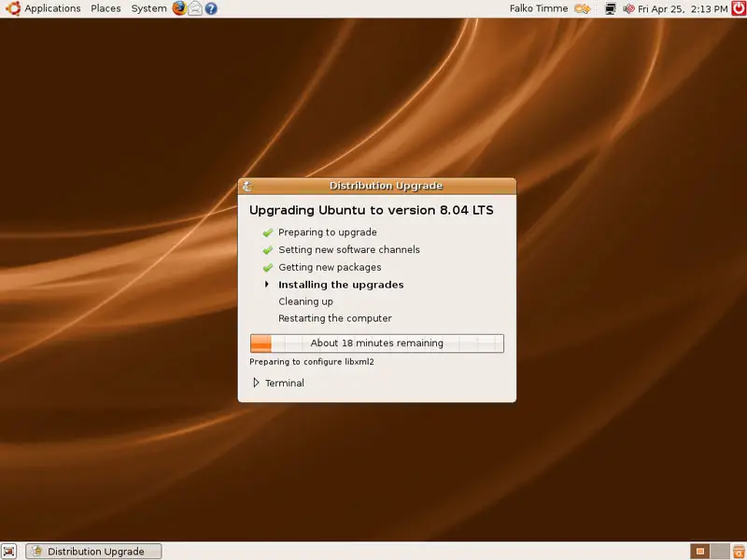Image resolution: width=747 pixels, height=560 pixels.
Task: Click the Ubuntu logo in the panel
Action: point(13,8)
